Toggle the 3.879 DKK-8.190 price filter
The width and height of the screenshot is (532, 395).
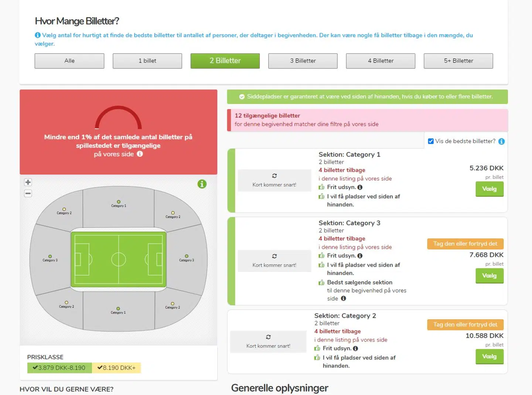pos(59,368)
